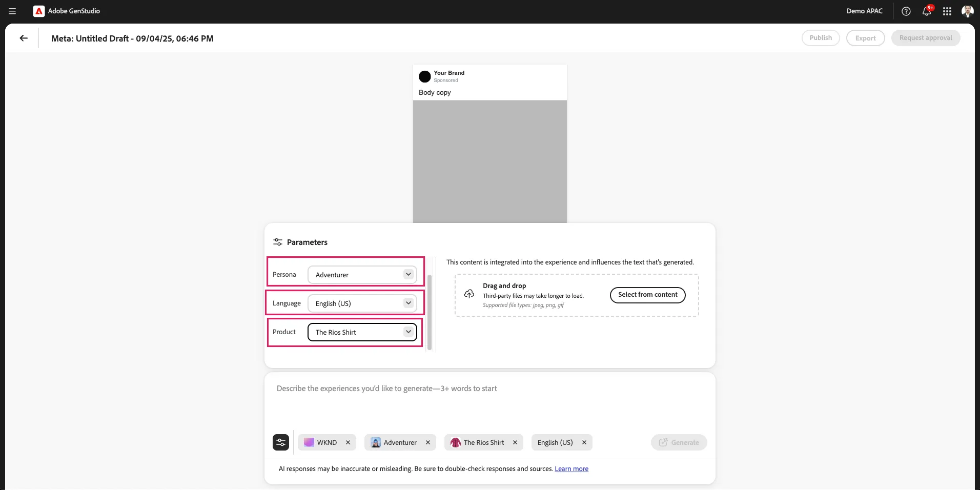Click the Select from content button

coord(648,295)
